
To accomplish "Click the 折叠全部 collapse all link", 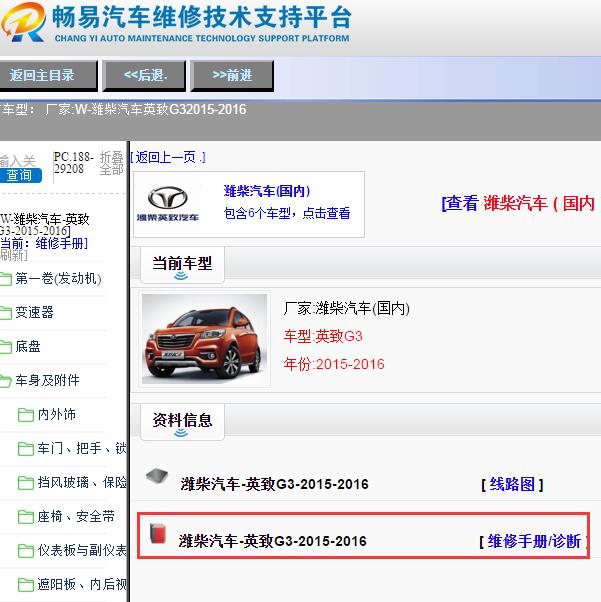I will pyautogui.click(x=111, y=163).
